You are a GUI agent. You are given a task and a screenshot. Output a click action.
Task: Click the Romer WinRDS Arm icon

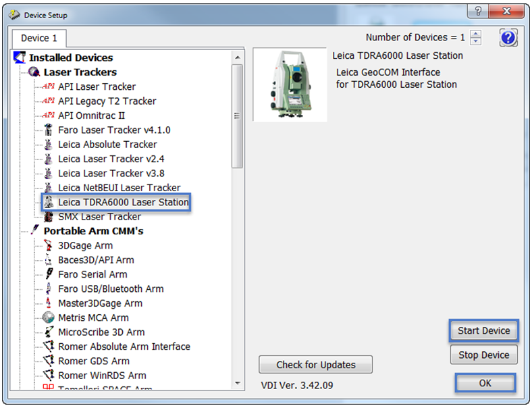(x=49, y=375)
